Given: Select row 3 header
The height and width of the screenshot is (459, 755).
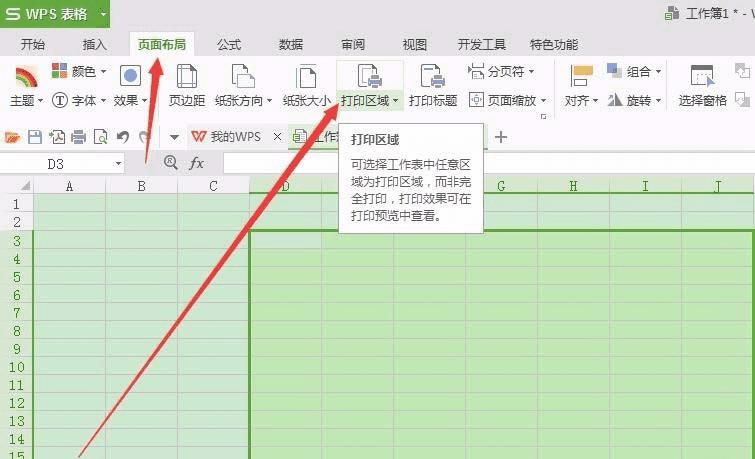Looking at the screenshot, I should tap(16, 240).
